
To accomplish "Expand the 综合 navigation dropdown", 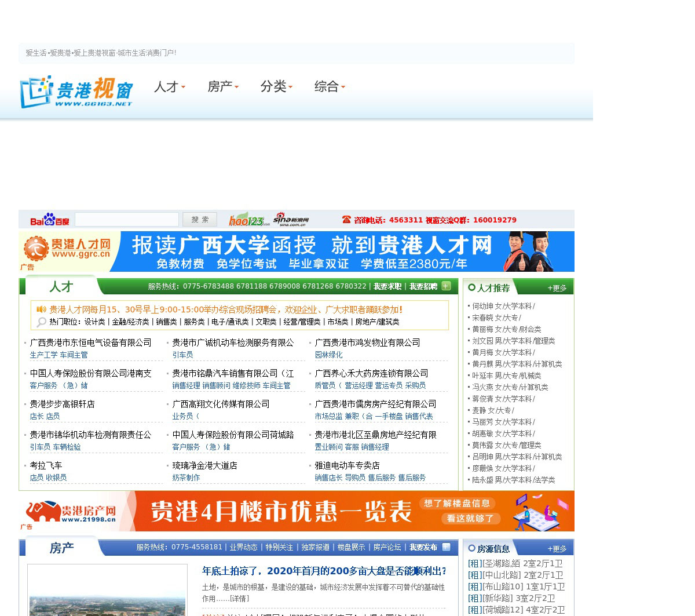I will click(330, 86).
